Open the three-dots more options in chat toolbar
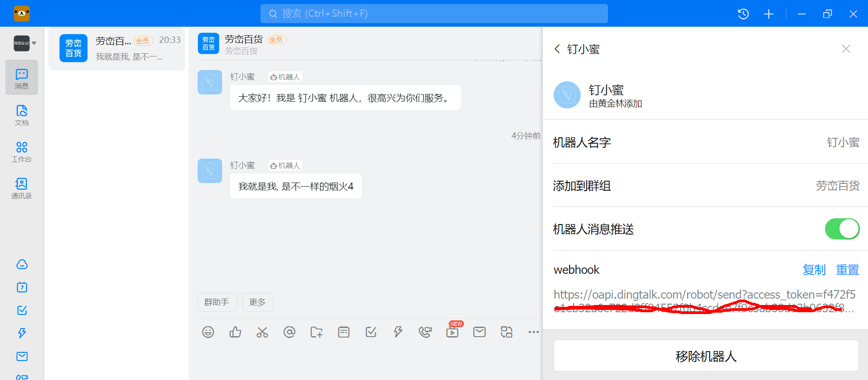868x380 pixels. click(534, 332)
